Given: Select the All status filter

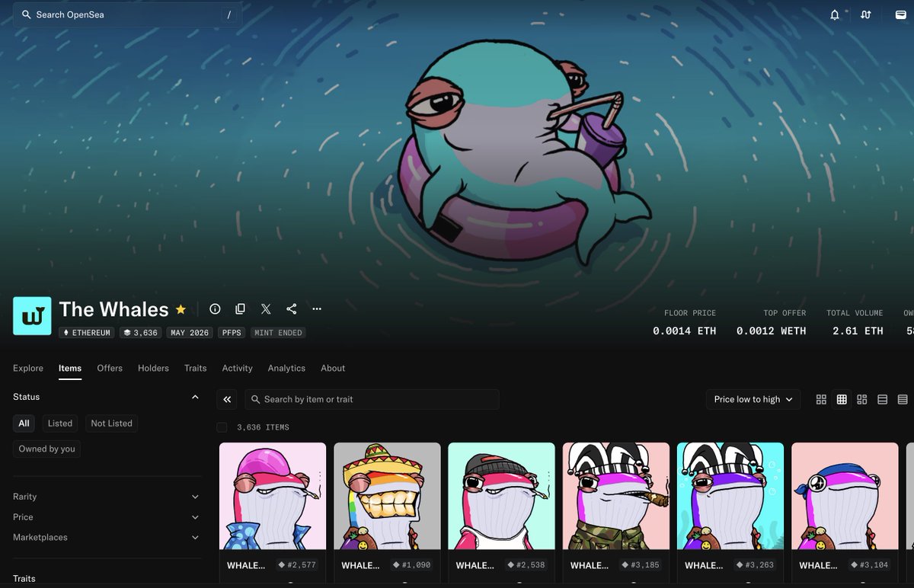Looking at the screenshot, I should (x=24, y=423).
